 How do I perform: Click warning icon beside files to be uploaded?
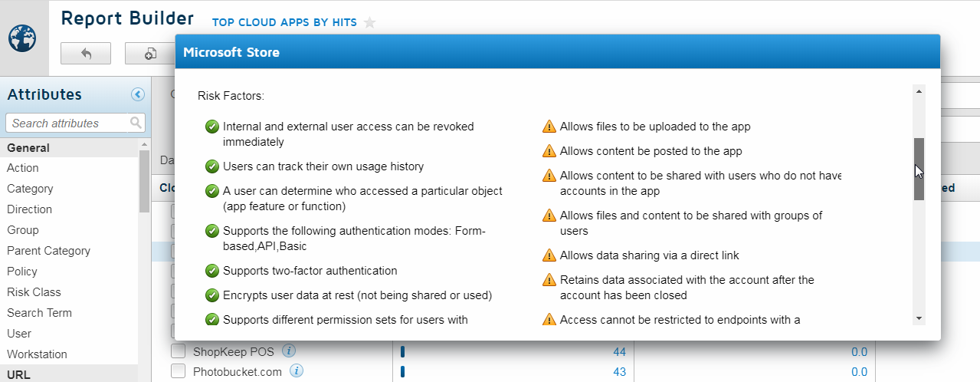click(549, 127)
